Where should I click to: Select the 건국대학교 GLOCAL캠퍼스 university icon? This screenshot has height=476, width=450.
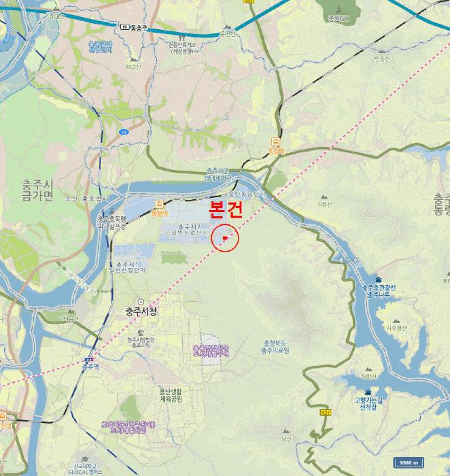85,459
